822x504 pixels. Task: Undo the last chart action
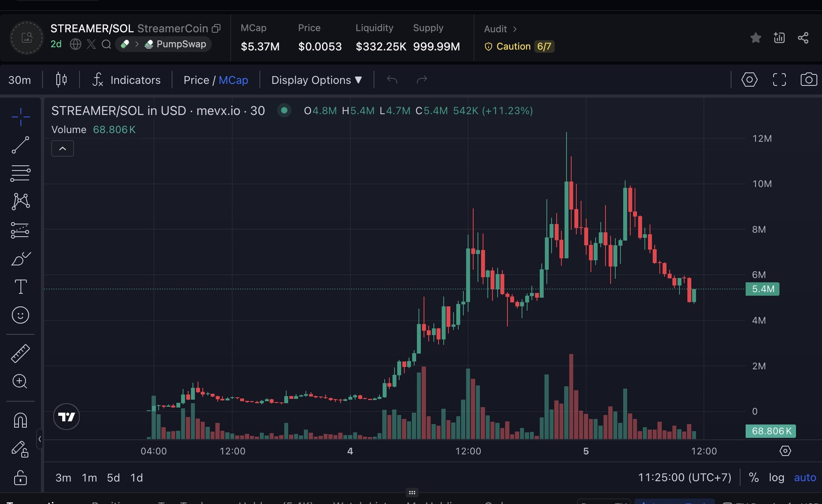tap(392, 80)
